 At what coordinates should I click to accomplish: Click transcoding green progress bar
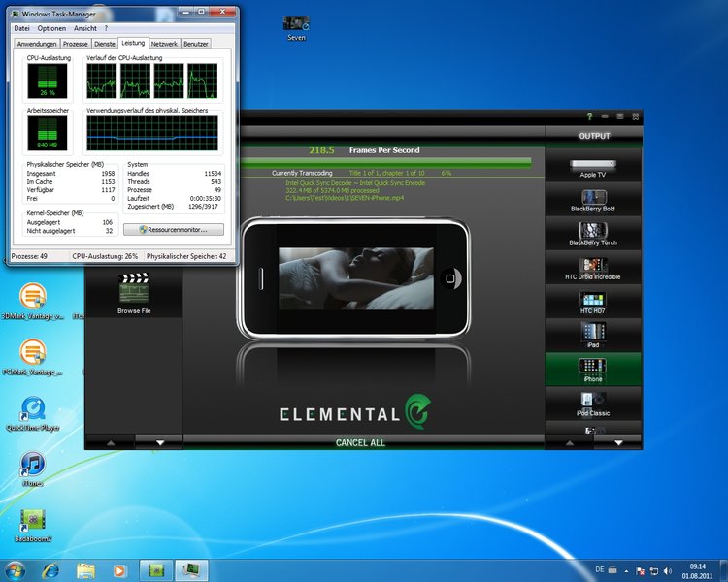pyautogui.click(x=385, y=162)
